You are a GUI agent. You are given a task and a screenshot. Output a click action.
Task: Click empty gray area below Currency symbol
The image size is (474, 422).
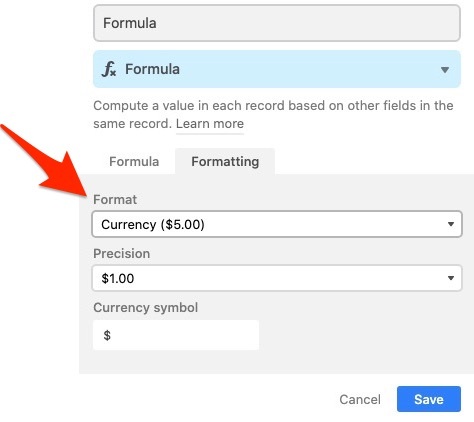[276, 362]
